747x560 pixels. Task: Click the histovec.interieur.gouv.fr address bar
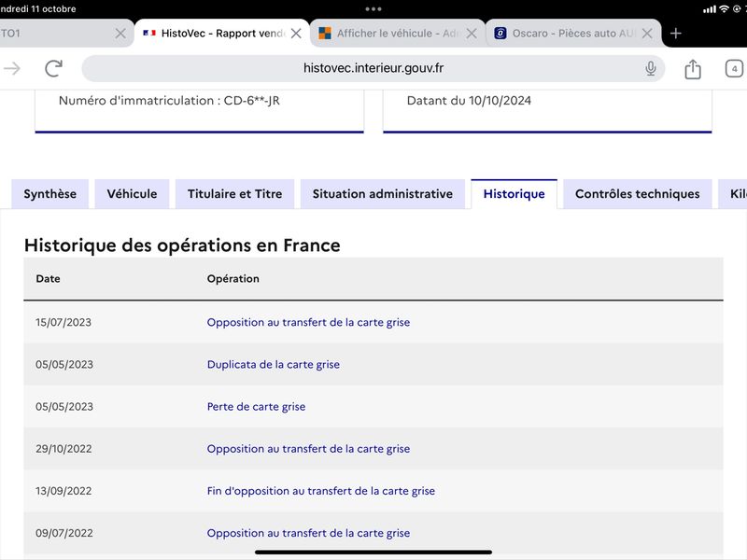coord(373,68)
